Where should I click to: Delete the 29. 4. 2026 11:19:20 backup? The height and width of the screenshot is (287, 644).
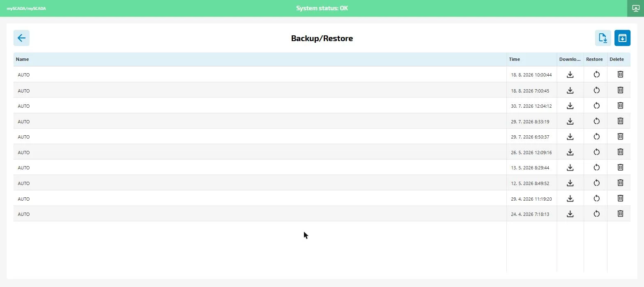click(620, 198)
